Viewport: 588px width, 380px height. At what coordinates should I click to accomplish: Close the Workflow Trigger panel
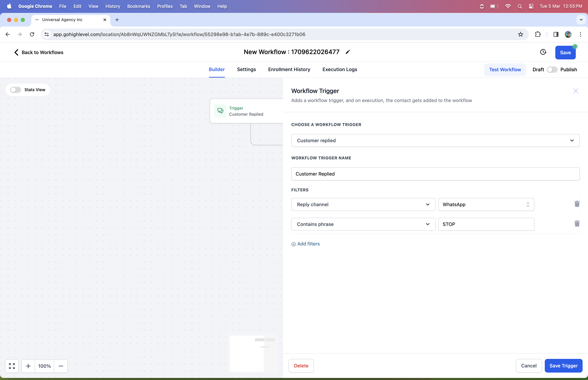(575, 91)
